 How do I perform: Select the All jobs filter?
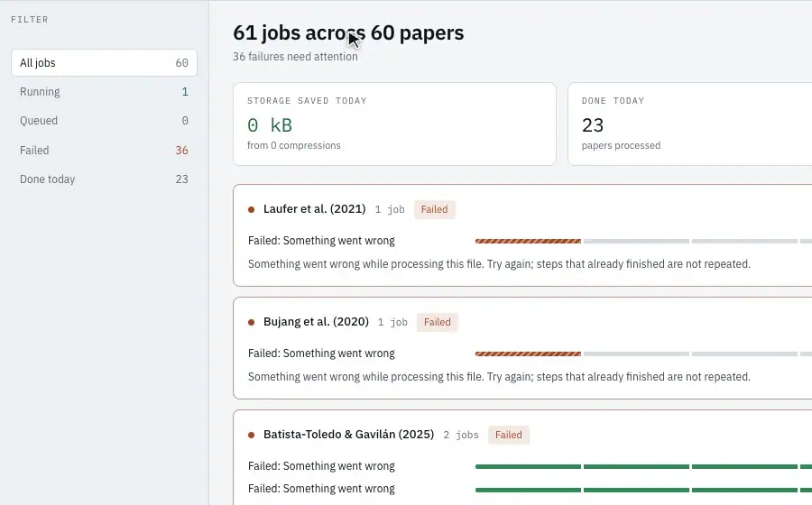pyautogui.click(x=104, y=62)
